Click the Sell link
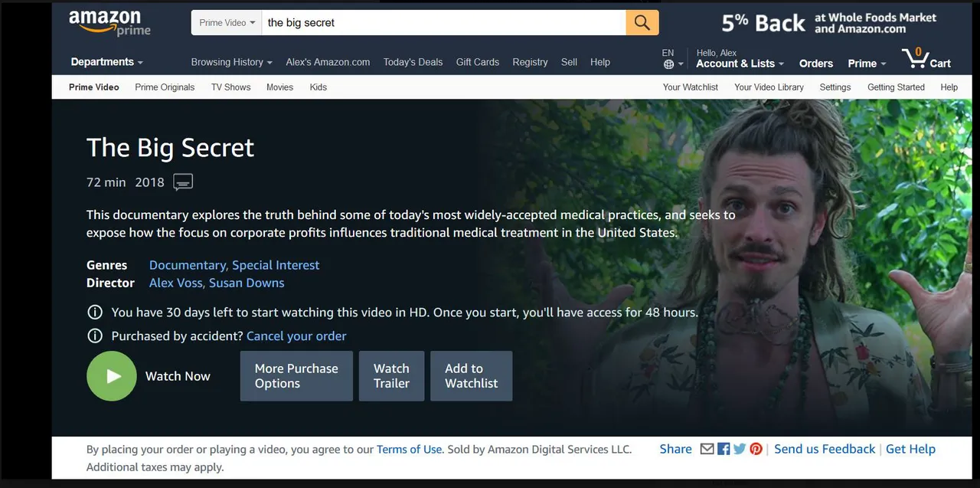980x488 pixels. [x=569, y=62]
